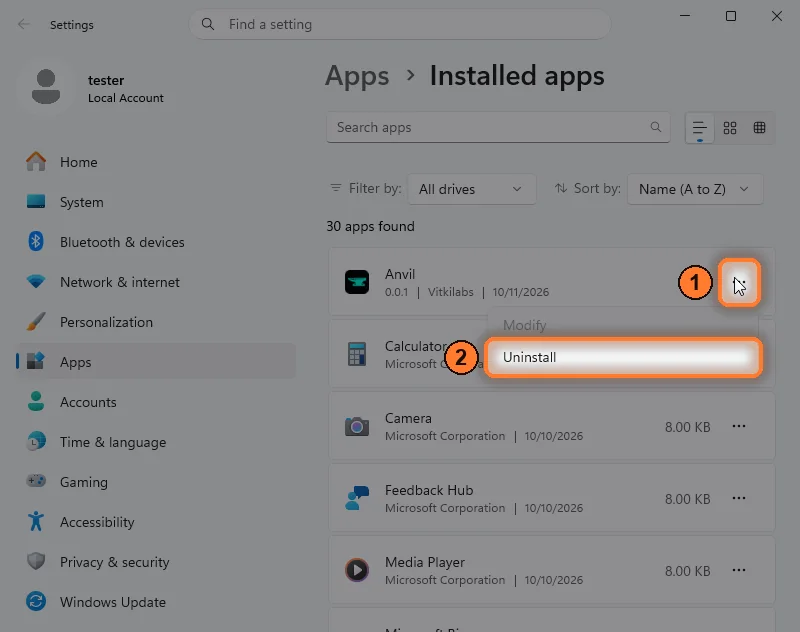The width and height of the screenshot is (800, 632).
Task: Click the 30 apps found text
Action: 370,226
